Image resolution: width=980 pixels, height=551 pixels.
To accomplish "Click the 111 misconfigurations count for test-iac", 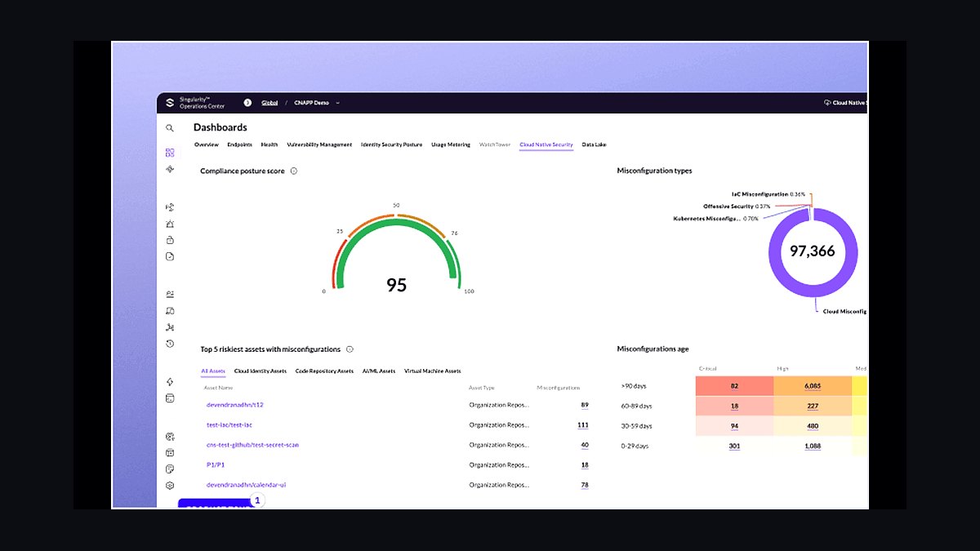I will [x=583, y=424].
